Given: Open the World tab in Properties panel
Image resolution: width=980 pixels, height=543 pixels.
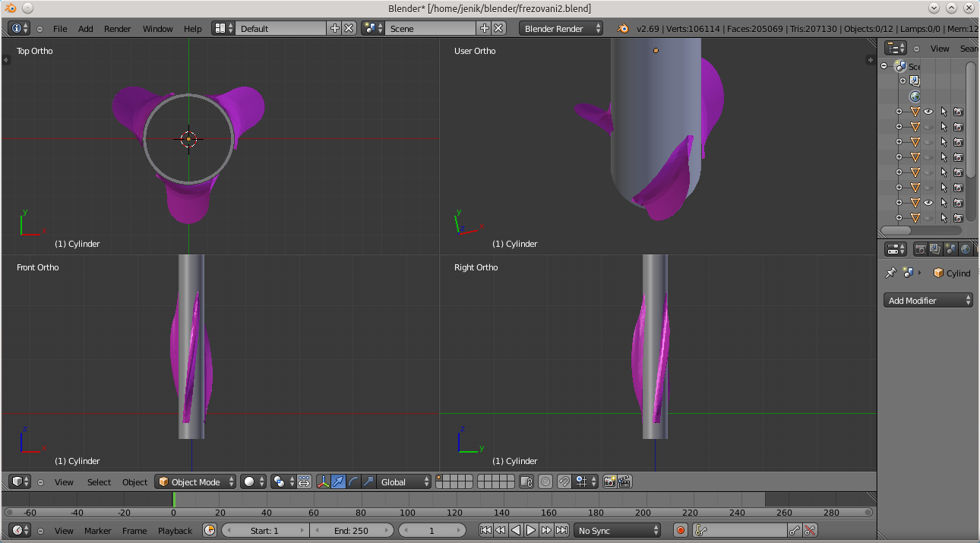Looking at the screenshot, I should pyautogui.click(x=965, y=249).
